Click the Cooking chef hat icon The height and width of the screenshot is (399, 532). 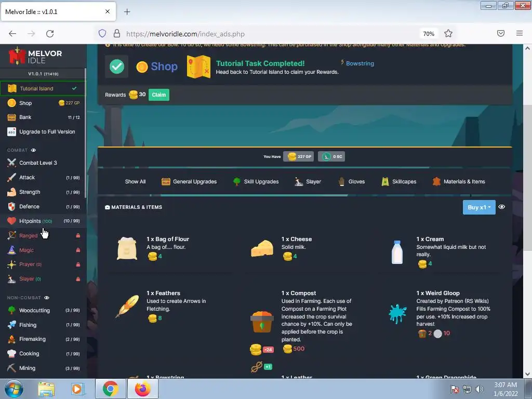pos(11,353)
